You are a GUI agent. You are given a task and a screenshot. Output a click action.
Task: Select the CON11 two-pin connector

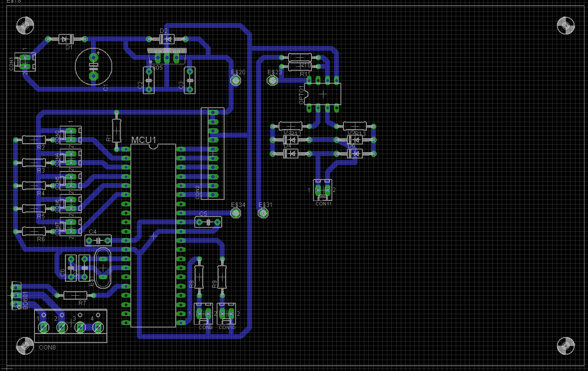click(323, 190)
